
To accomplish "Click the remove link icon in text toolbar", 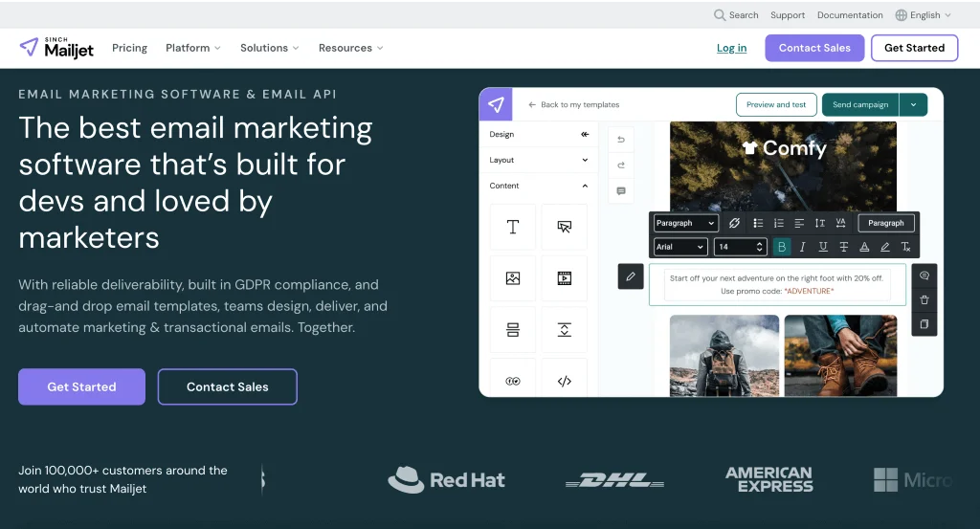I will (734, 223).
